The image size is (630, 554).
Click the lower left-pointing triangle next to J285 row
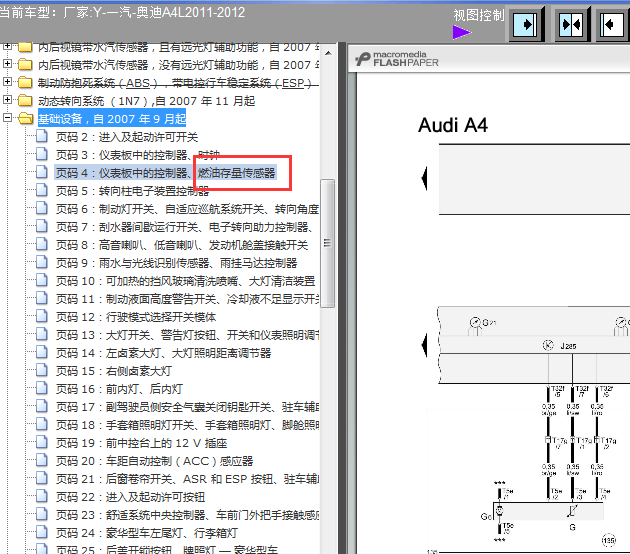(x=424, y=345)
